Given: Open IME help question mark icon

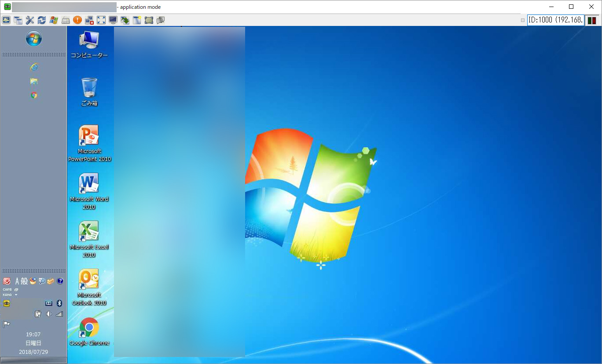Looking at the screenshot, I should [x=60, y=281].
